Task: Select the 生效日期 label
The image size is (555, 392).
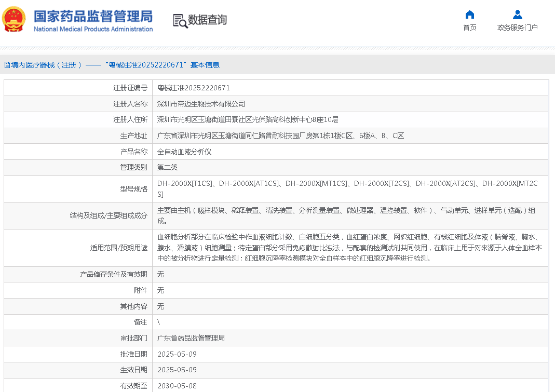Action: click(134, 370)
